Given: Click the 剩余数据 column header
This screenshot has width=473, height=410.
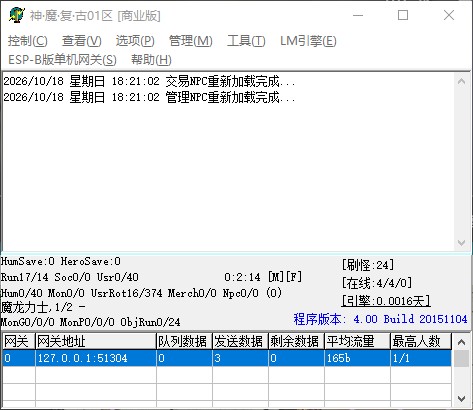Looking at the screenshot, I should pyautogui.click(x=296, y=341).
